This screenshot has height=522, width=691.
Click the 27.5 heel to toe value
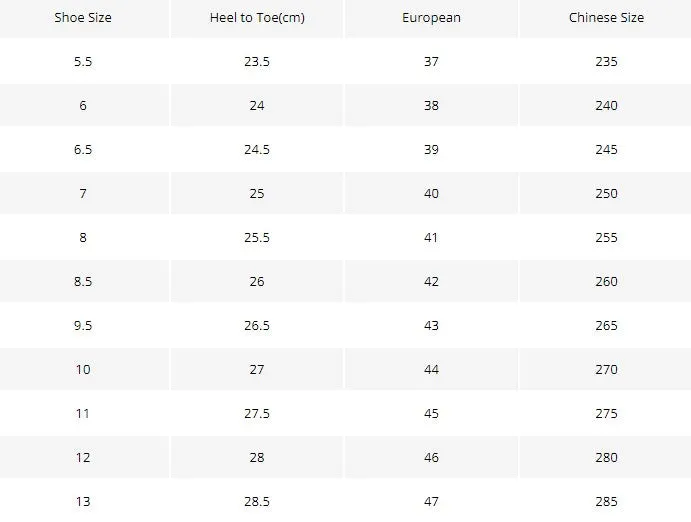click(x=257, y=413)
